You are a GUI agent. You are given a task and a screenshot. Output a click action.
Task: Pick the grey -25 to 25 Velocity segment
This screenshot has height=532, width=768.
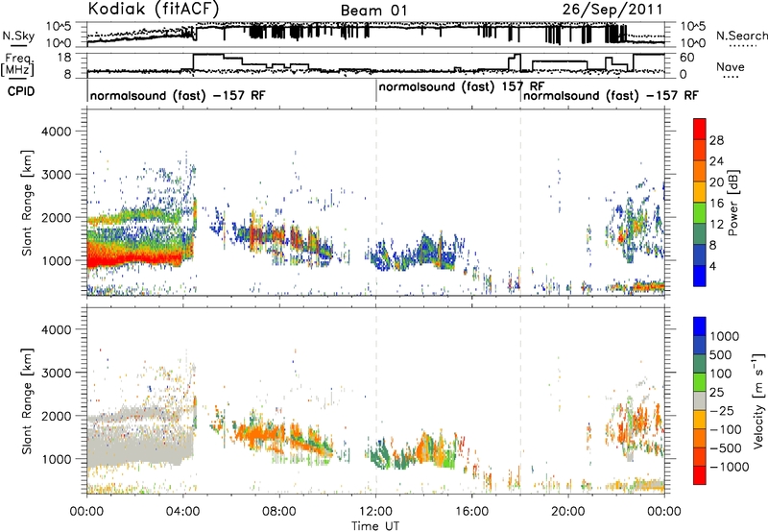pyautogui.click(x=700, y=400)
